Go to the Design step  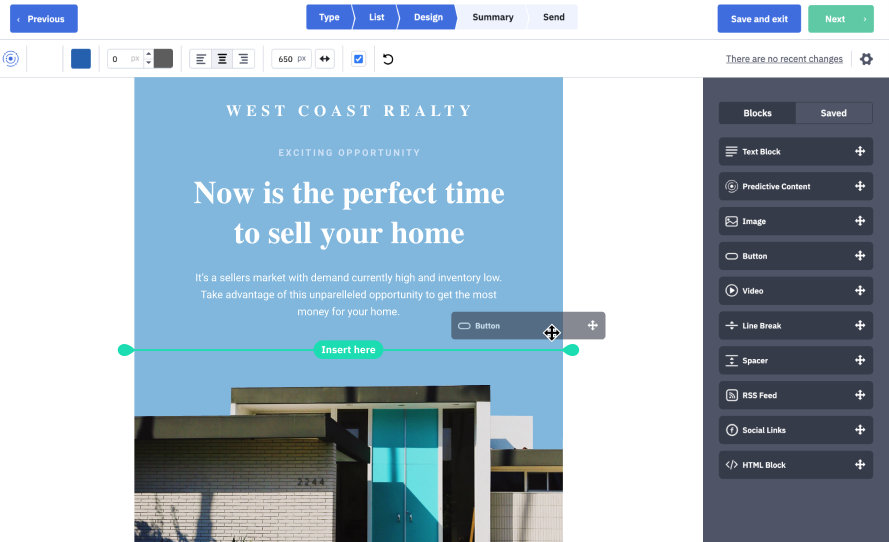428,17
